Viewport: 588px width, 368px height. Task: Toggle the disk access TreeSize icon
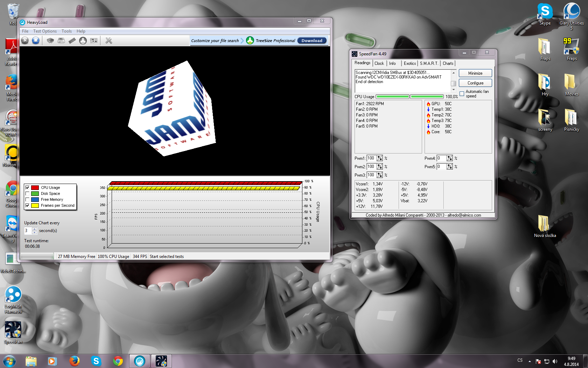tap(83, 41)
